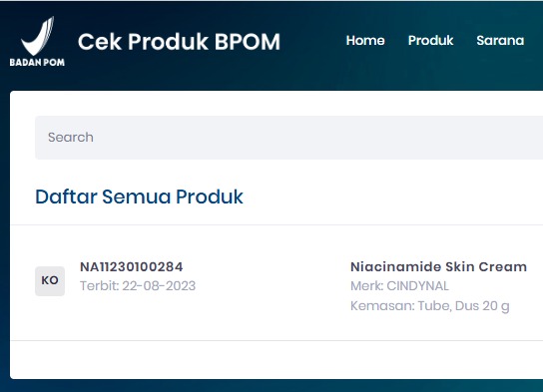Viewport: 543px width, 392px height.
Task: Click the Merk: CINDYNAL brand text
Action: pos(399,286)
